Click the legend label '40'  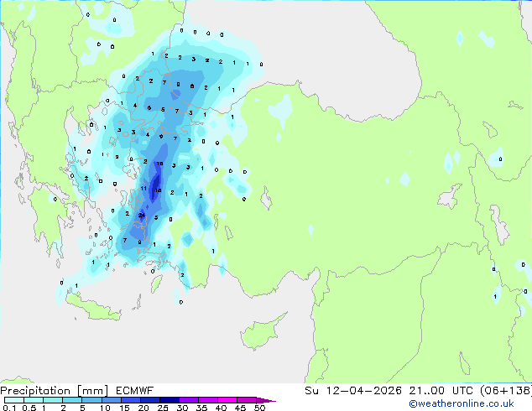click(x=221, y=408)
